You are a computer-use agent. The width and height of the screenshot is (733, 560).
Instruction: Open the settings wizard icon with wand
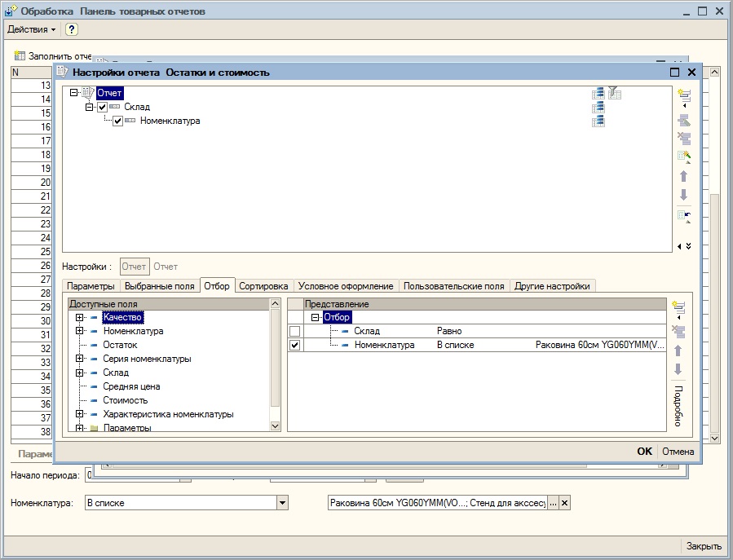pyautogui.click(x=683, y=156)
